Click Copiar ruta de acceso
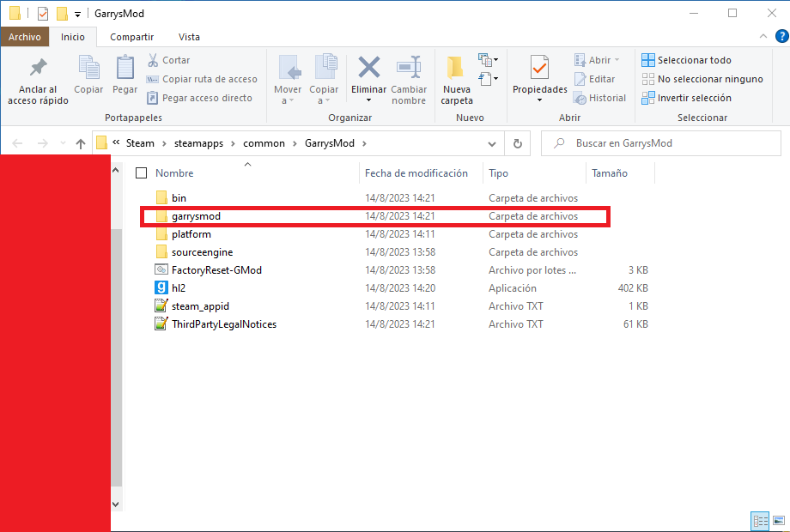The image size is (790, 532). [x=202, y=79]
